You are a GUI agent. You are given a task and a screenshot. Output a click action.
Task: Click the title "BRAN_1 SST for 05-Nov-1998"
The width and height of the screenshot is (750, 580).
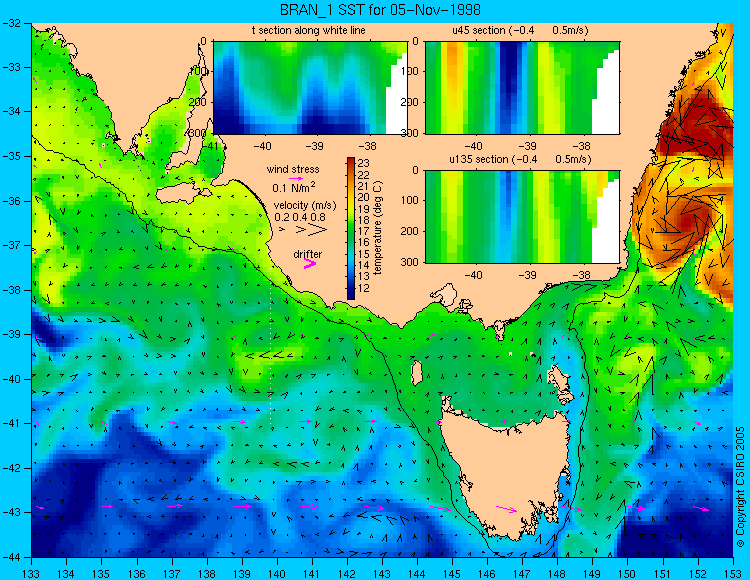380,10
